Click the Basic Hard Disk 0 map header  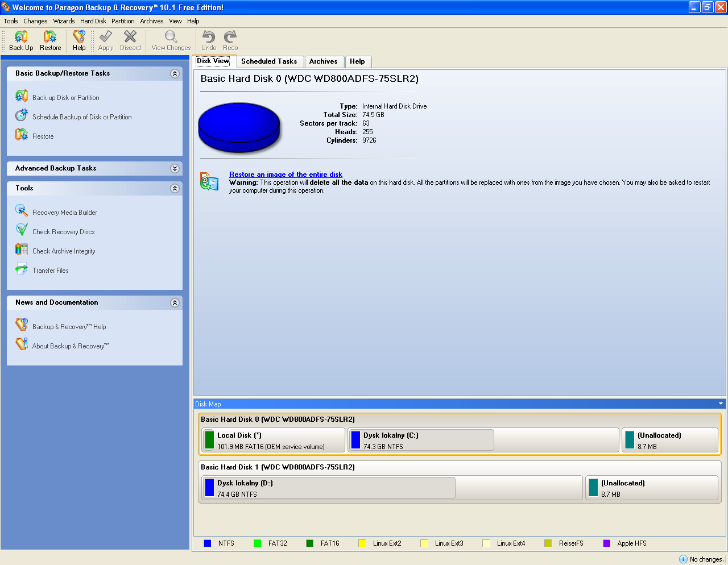(x=278, y=419)
